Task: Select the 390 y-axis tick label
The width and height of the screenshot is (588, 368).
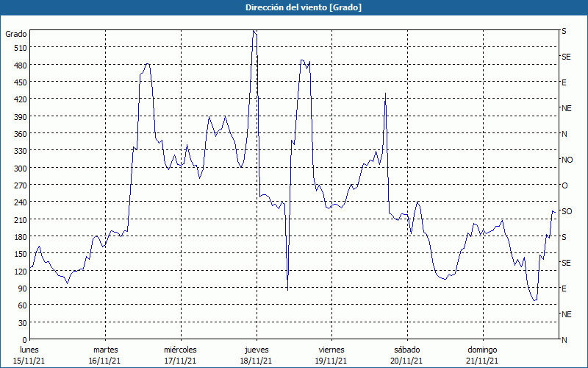Action: (x=21, y=117)
